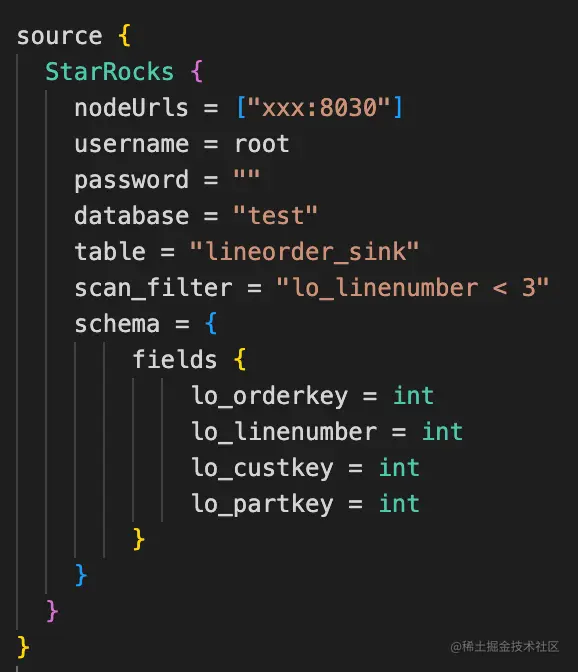Click the final yellow closing brace of source
This screenshot has width=578, height=672.
[23, 647]
